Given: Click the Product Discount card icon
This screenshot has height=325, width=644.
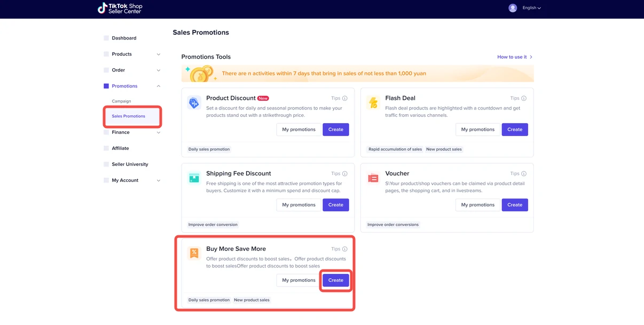Looking at the screenshot, I should [194, 102].
